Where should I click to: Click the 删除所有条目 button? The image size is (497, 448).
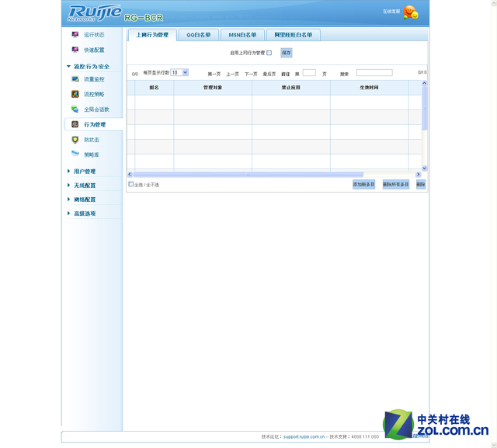coord(395,184)
